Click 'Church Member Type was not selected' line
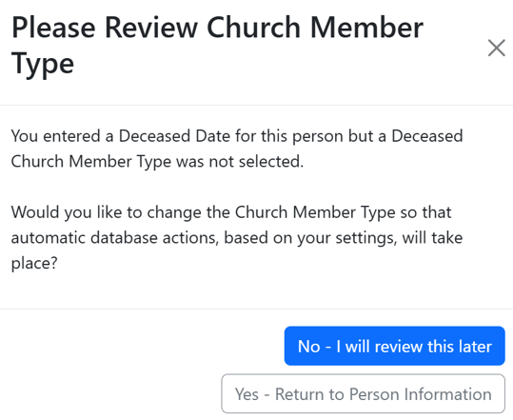The height and width of the screenshot is (420, 513). (157, 161)
